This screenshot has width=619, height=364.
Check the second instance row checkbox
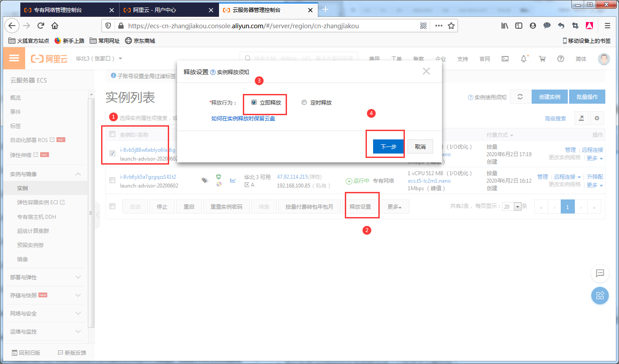pyautogui.click(x=113, y=180)
